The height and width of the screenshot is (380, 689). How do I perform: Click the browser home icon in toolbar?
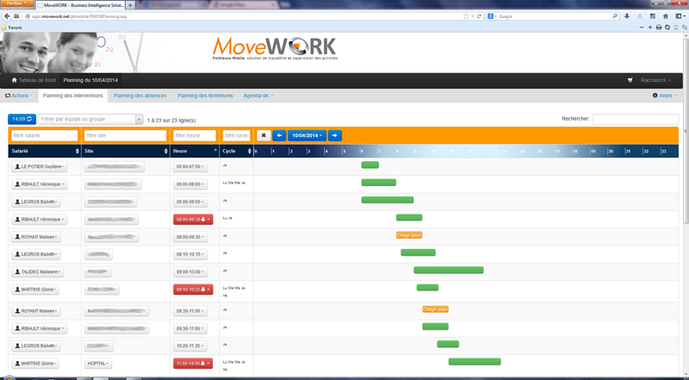click(x=665, y=16)
